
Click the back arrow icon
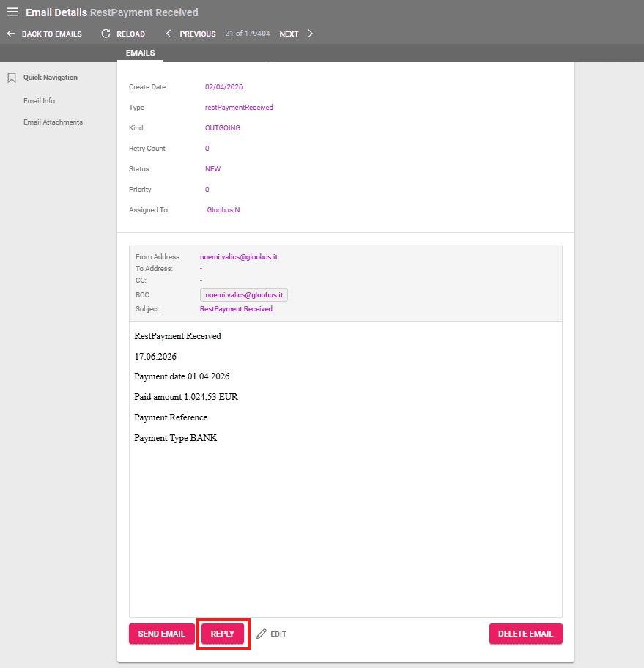[x=11, y=34]
